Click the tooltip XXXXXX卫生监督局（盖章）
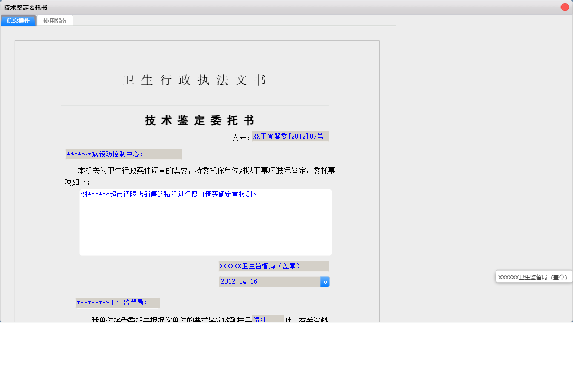 click(534, 277)
